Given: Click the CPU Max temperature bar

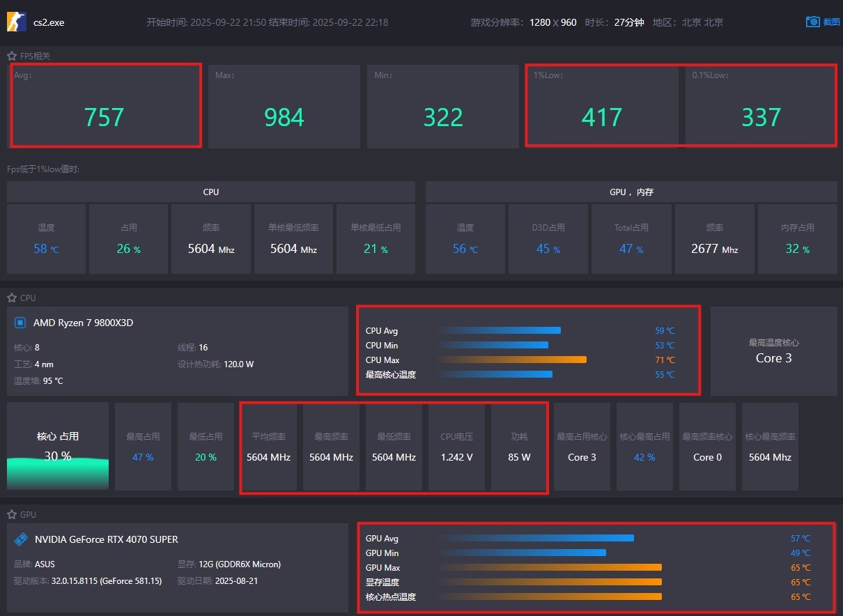Looking at the screenshot, I should pyautogui.click(x=513, y=360).
